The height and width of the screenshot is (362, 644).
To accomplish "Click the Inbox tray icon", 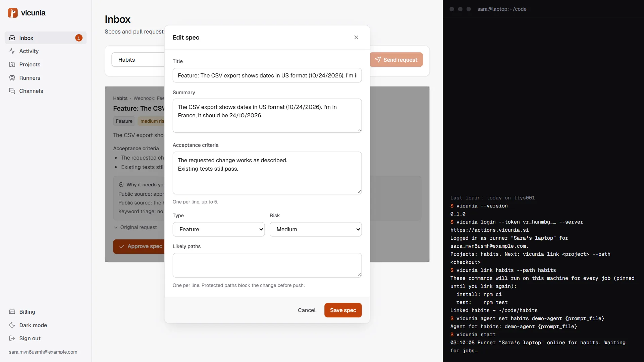I will pyautogui.click(x=12, y=38).
